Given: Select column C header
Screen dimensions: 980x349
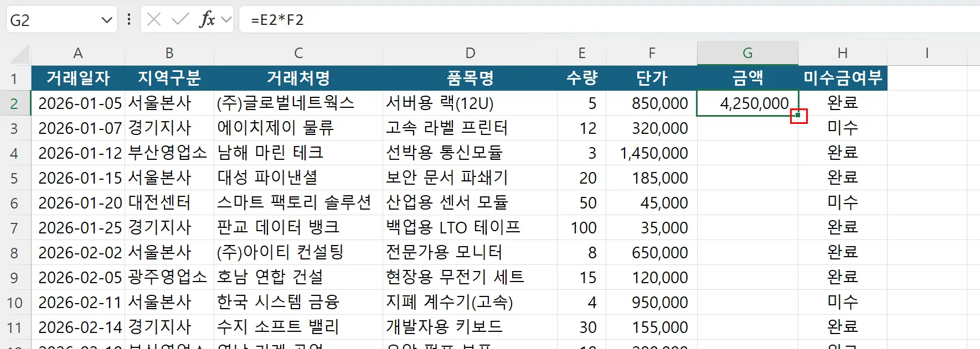Looking at the screenshot, I should point(298,53).
